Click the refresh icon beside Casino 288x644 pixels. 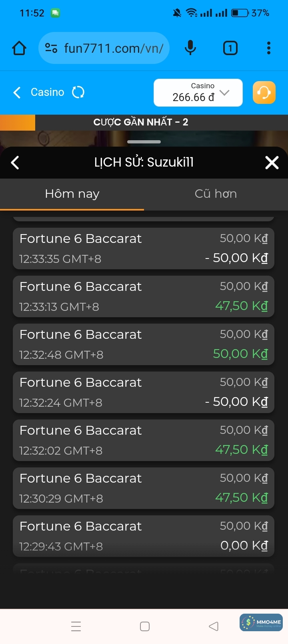click(x=78, y=93)
